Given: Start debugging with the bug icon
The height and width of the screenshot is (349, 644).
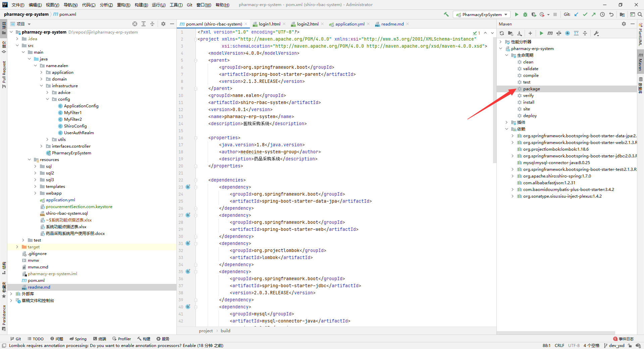Looking at the screenshot, I should coord(525,14).
